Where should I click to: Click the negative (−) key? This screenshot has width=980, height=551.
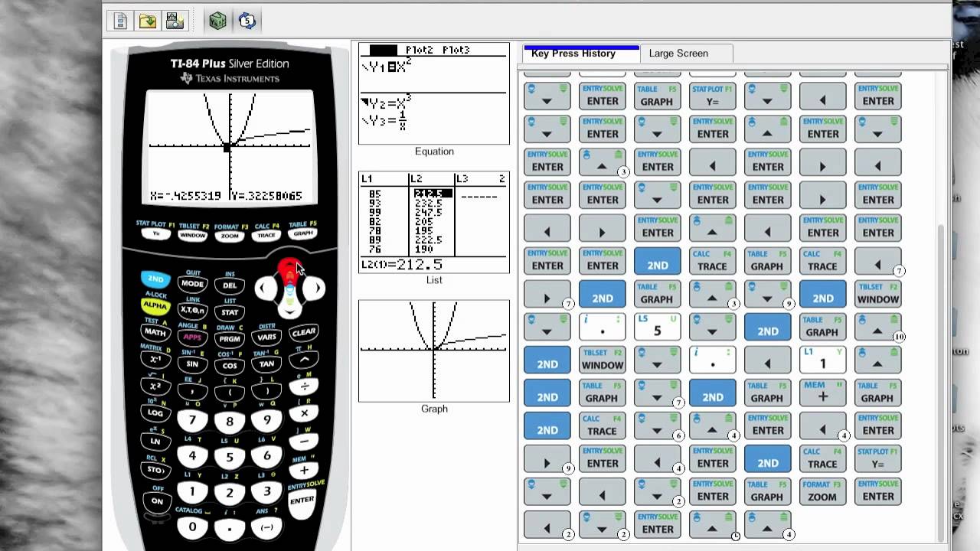pos(266,527)
